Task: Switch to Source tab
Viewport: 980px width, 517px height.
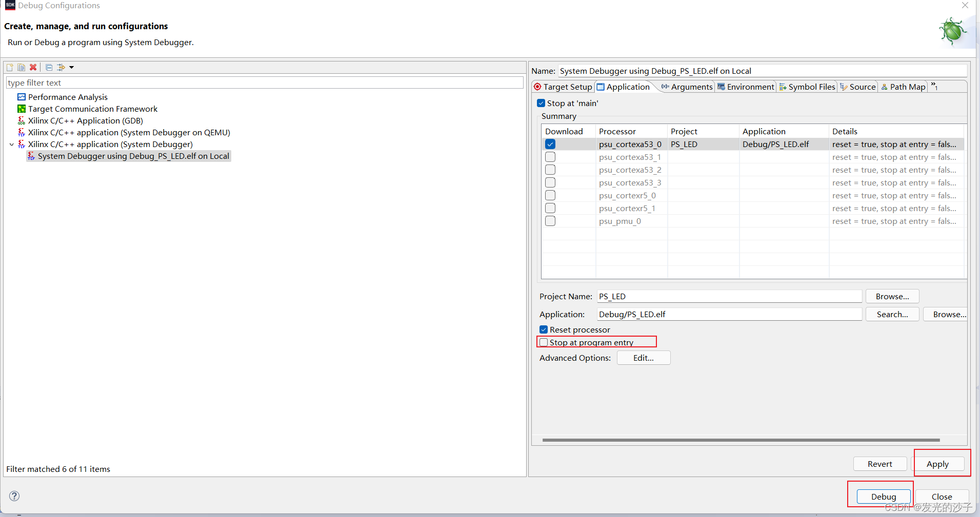Action: [858, 87]
